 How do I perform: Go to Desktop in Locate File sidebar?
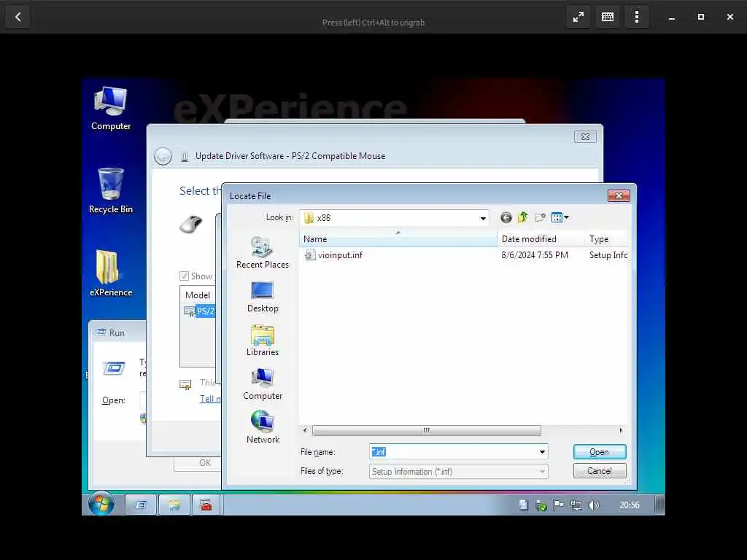tap(263, 297)
